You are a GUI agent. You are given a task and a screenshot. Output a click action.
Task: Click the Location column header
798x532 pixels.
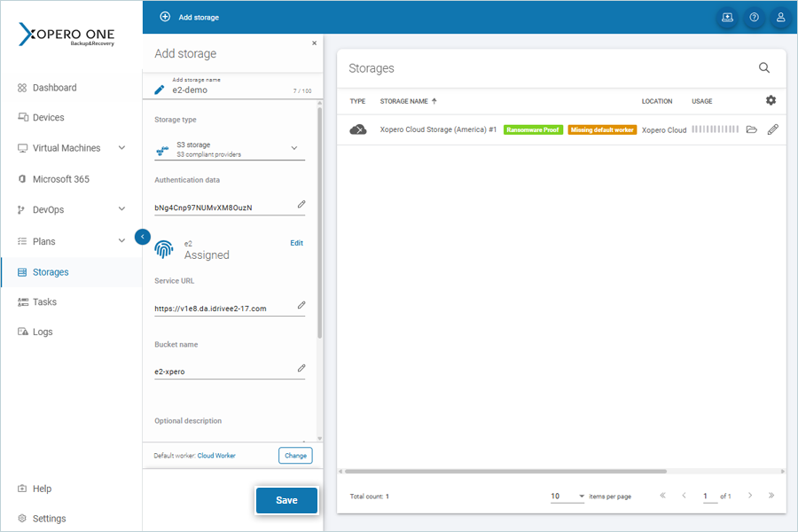pos(656,101)
